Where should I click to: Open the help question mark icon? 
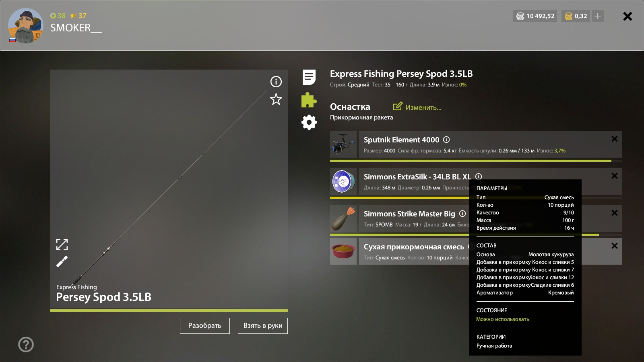tap(26, 345)
